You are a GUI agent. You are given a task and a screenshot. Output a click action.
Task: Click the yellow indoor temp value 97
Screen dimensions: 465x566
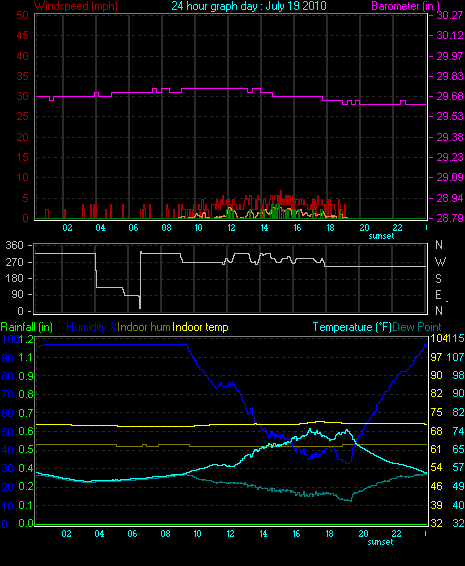coord(436,357)
